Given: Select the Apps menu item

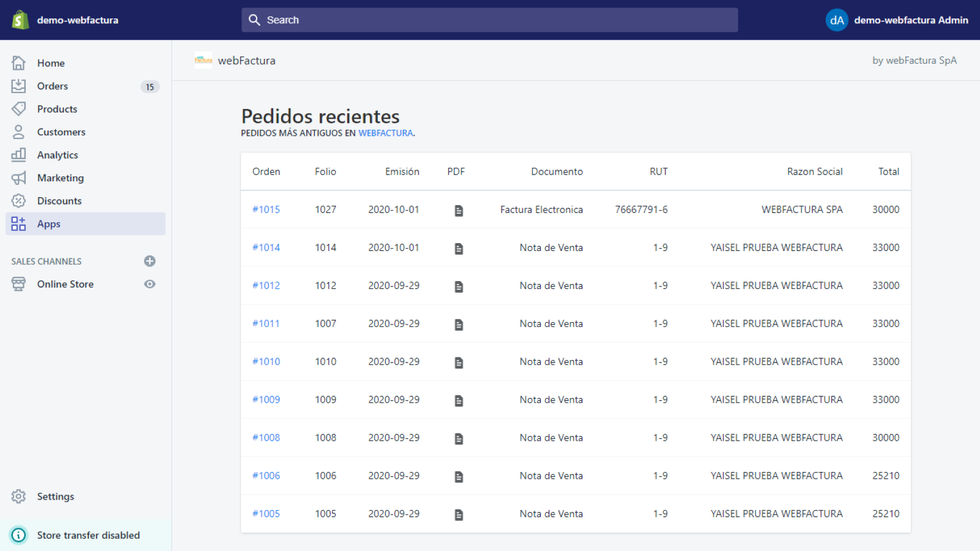Looking at the screenshot, I should click(x=86, y=224).
